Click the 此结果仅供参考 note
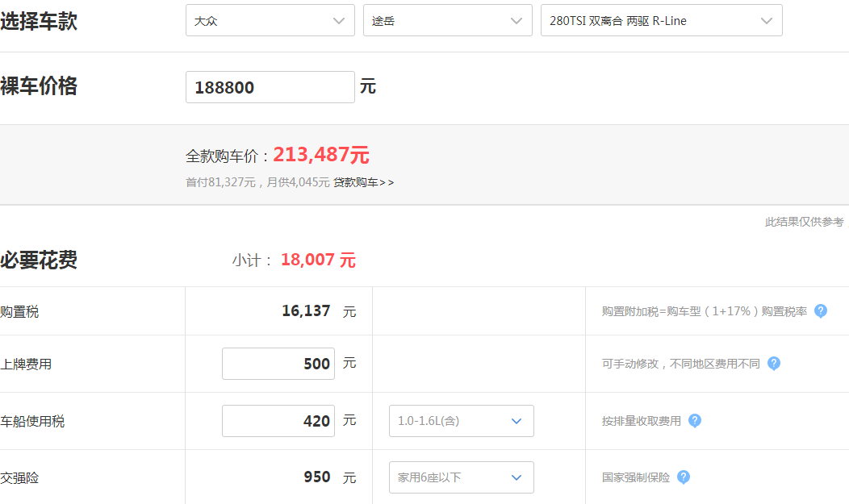This screenshot has height=504, width=849. click(x=805, y=223)
